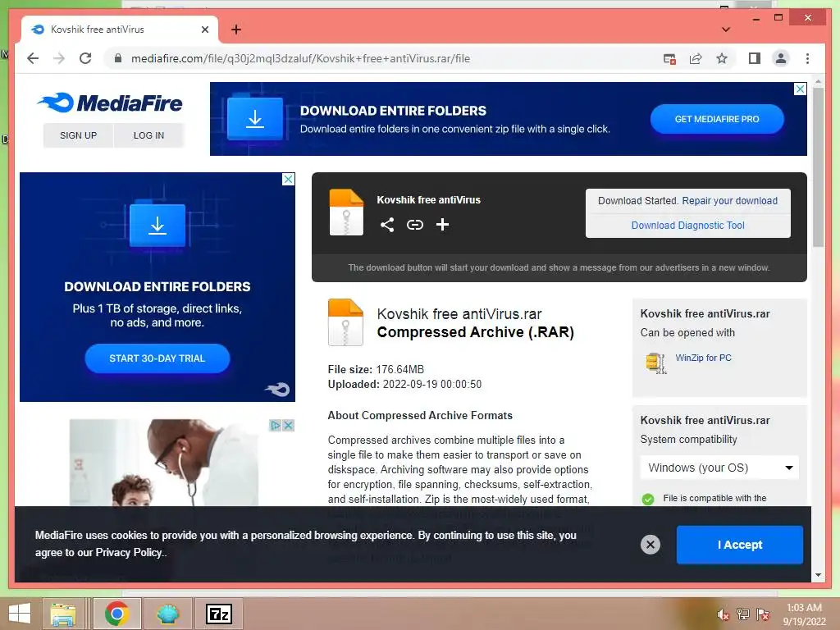This screenshot has width=840, height=630.
Task: Toggle the Chrome side panel
Action: click(x=755, y=58)
